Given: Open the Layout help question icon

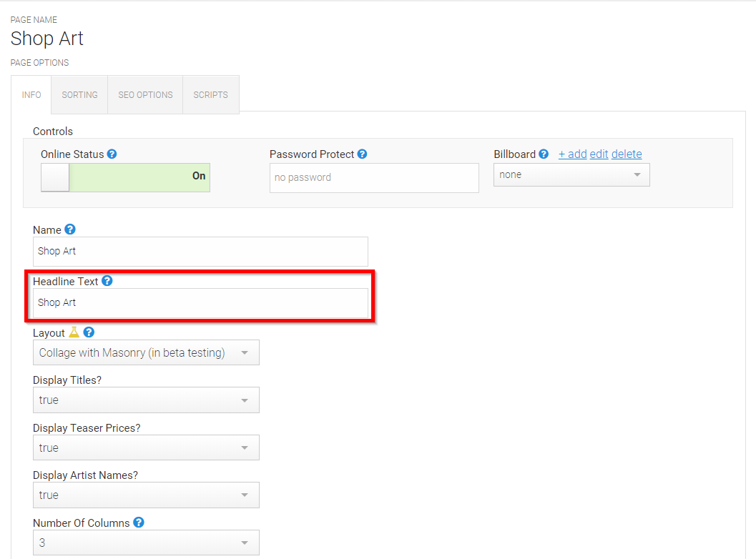Looking at the screenshot, I should pyautogui.click(x=89, y=332).
